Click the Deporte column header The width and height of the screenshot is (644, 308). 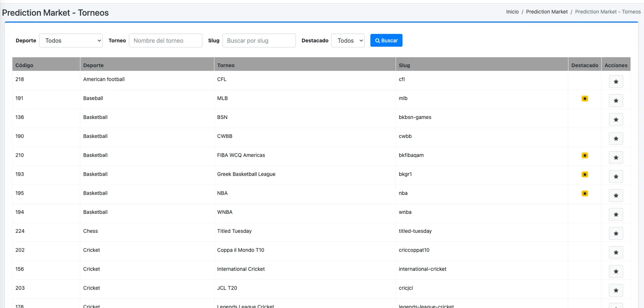click(147, 64)
